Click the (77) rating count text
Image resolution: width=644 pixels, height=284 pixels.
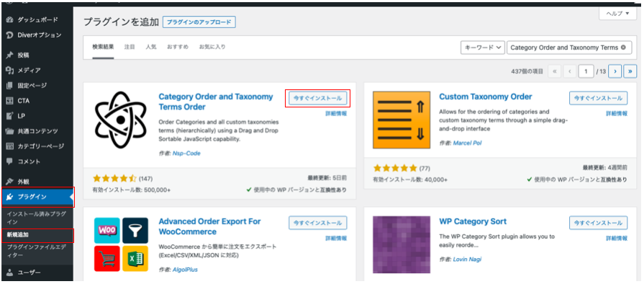pos(425,168)
